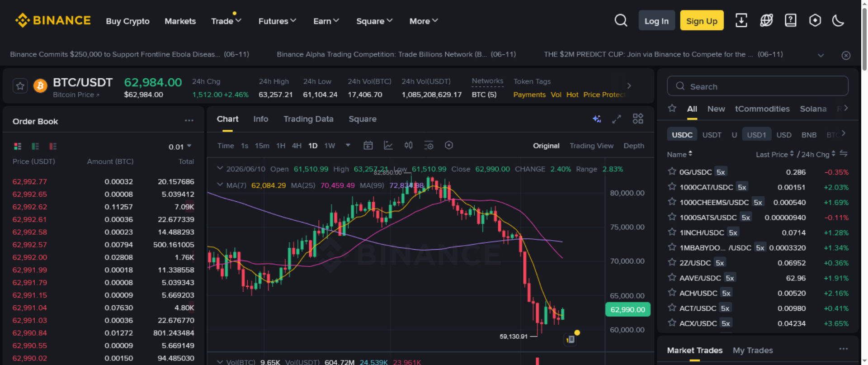Click the Binance logo
868x365 pixels.
(x=53, y=20)
